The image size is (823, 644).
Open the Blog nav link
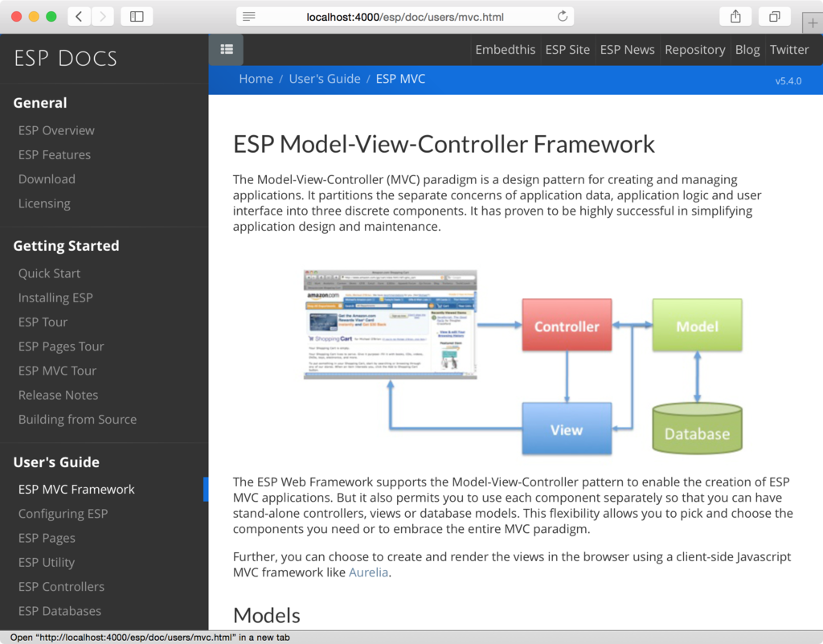(747, 50)
